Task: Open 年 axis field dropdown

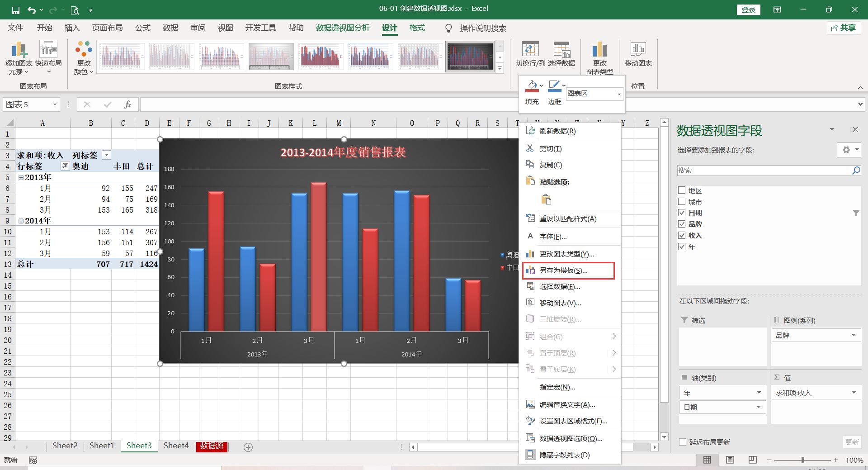Action: pyautogui.click(x=759, y=393)
